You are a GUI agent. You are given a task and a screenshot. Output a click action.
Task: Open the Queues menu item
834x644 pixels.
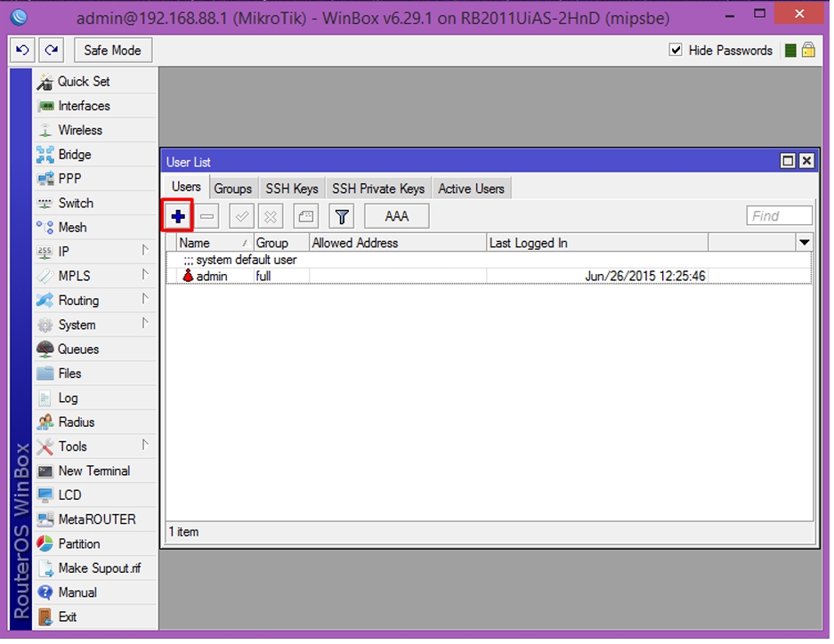96,349
